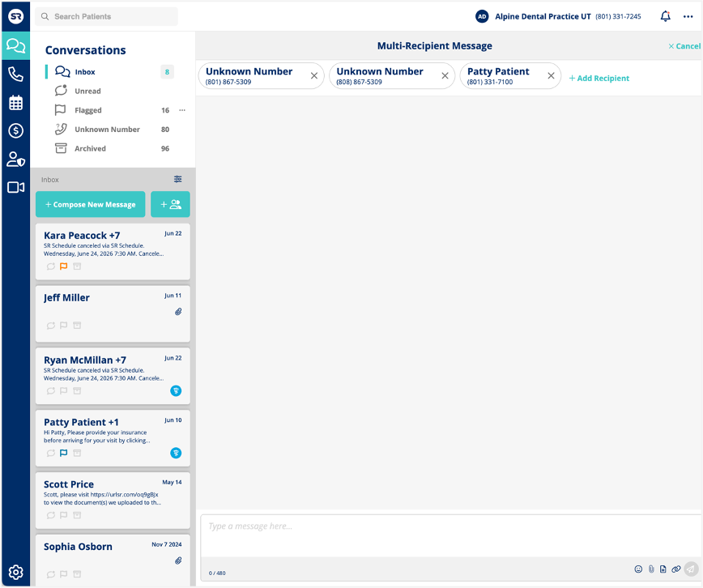Screen dimensions: 703x588
Task: Click the AD practice avatar
Action: coord(482,16)
